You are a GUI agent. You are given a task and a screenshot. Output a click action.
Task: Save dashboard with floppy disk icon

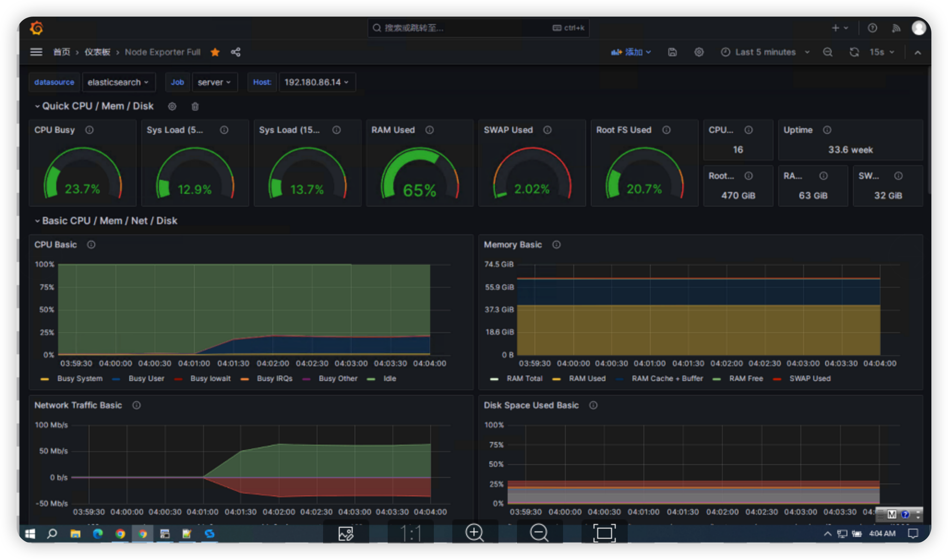coord(672,52)
